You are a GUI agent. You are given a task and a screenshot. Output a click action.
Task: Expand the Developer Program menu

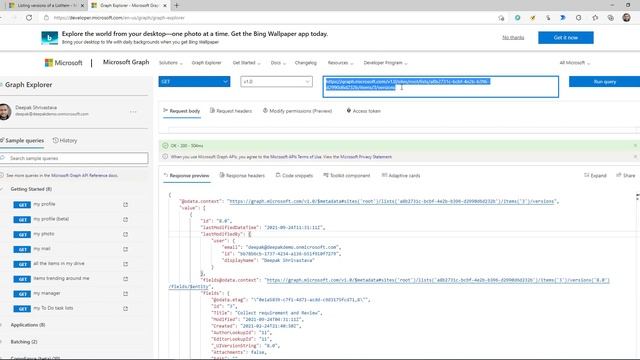pos(385,63)
